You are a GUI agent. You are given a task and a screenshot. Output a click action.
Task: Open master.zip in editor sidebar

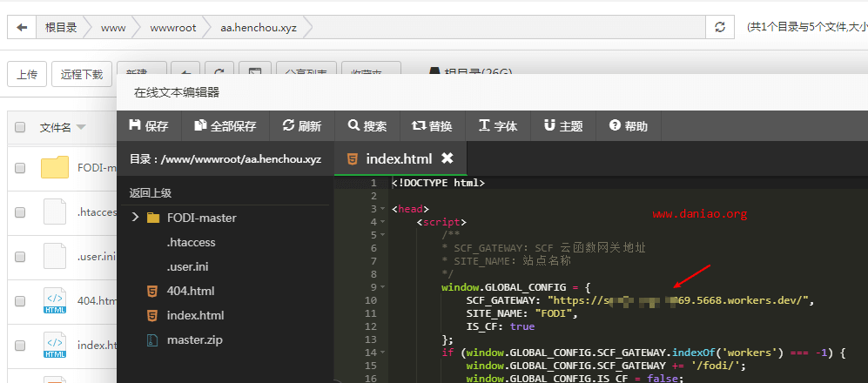[x=195, y=339]
